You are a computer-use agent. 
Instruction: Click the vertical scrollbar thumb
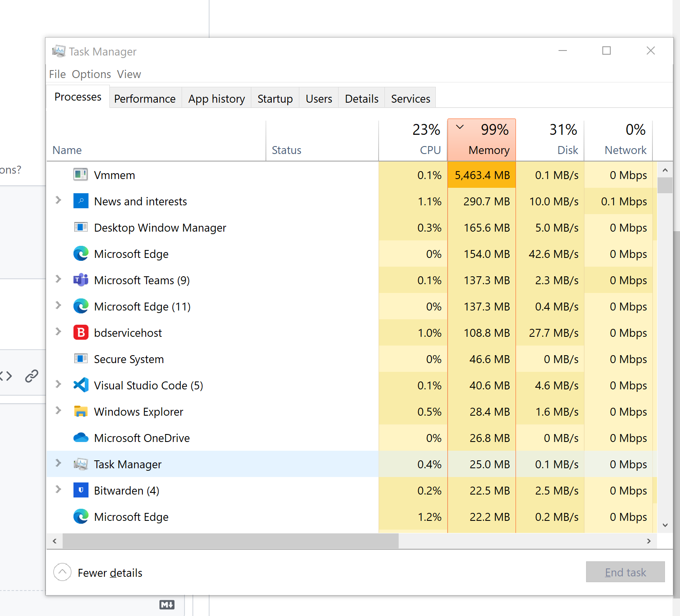click(x=665, y=185)
